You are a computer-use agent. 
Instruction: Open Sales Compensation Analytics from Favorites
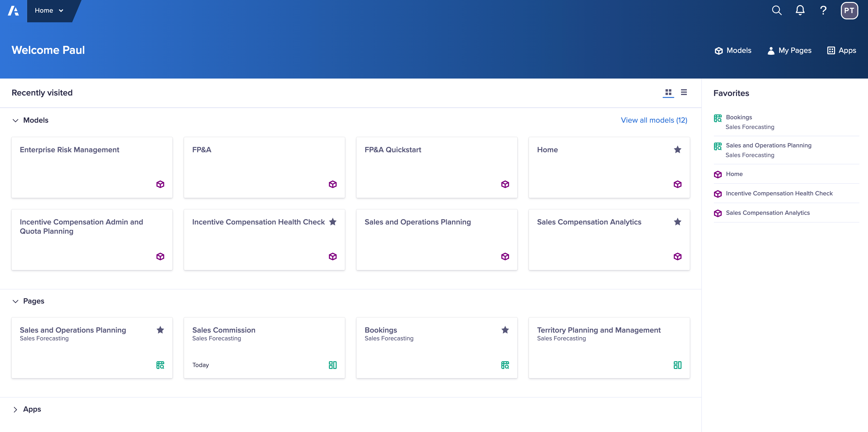767,213
